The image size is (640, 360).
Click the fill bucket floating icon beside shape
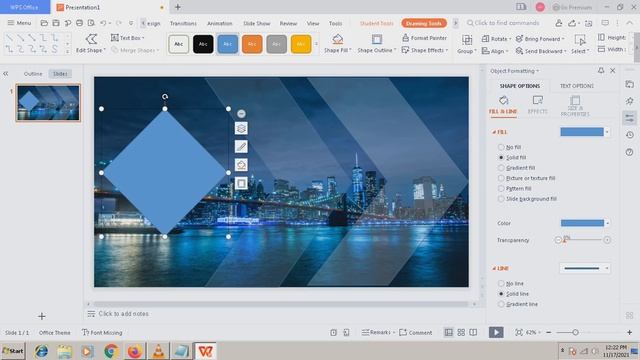tap(241, 165)
